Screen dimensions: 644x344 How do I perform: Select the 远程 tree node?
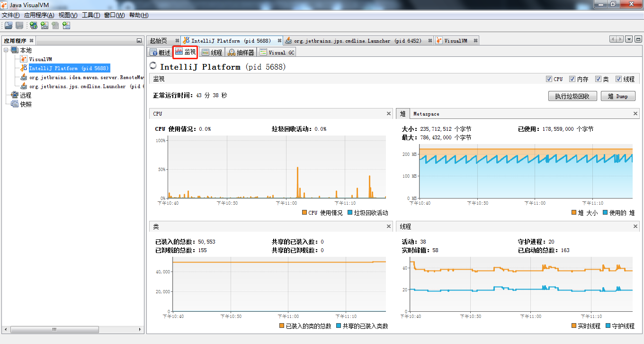[x=25, y=95]
